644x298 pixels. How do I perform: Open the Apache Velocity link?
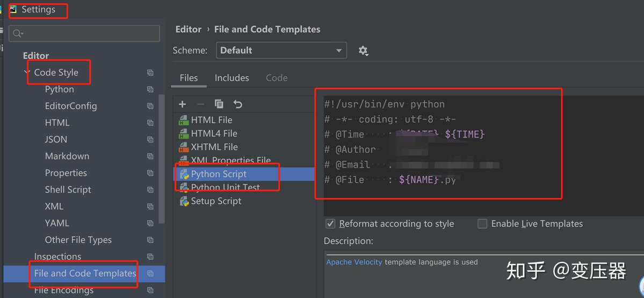[x=354, y=262]
